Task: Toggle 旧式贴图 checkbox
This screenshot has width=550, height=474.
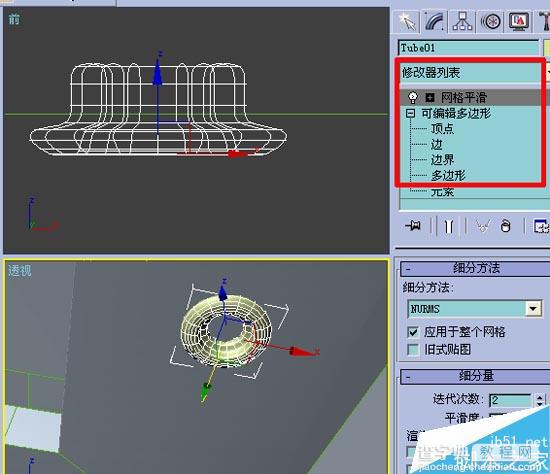Action: (x=413, y=349)
